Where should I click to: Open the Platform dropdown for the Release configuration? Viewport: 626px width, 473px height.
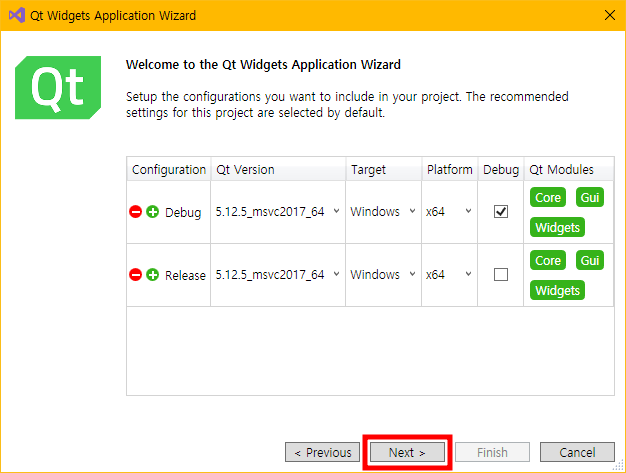[x=449, y=275]
